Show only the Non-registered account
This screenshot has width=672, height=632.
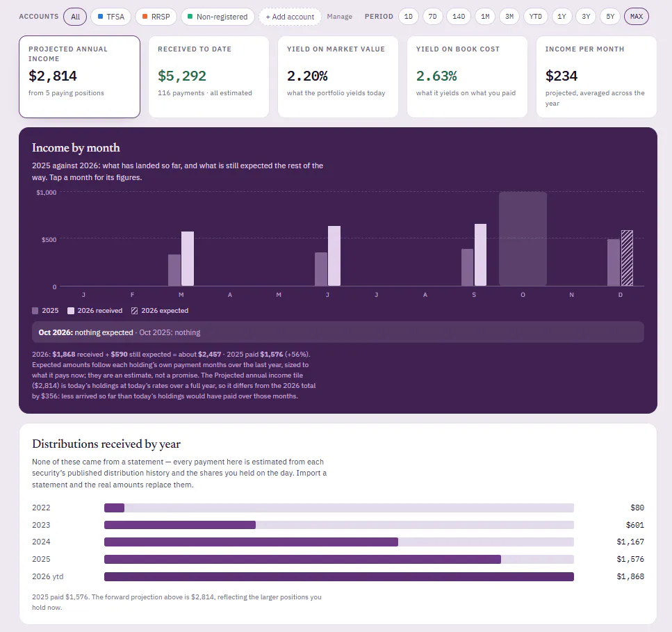click(218, 17)
